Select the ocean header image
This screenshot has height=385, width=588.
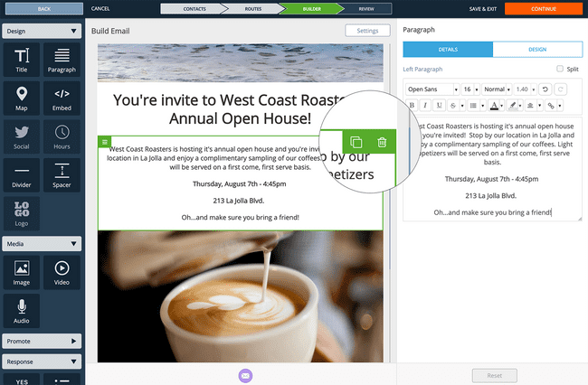click(241, 63)
